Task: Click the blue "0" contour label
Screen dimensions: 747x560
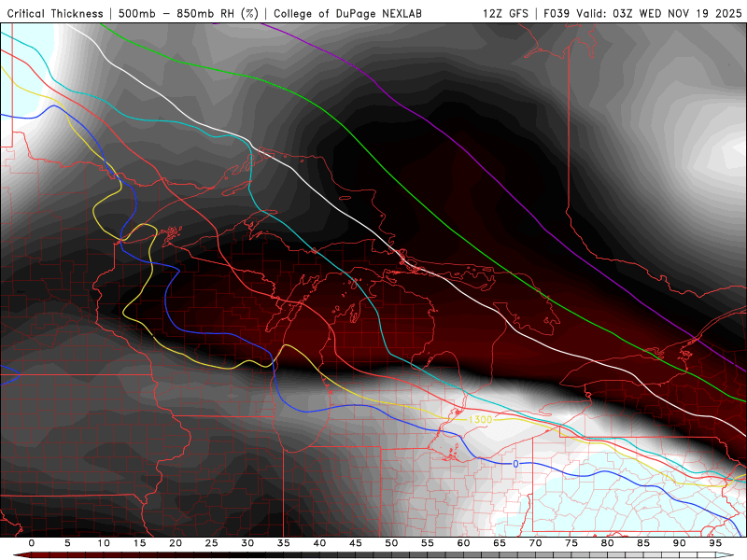Action: [515, 464]
